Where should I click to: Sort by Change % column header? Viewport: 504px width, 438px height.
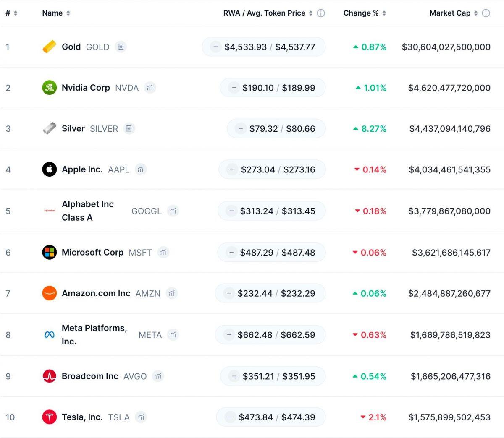[364, 13]
